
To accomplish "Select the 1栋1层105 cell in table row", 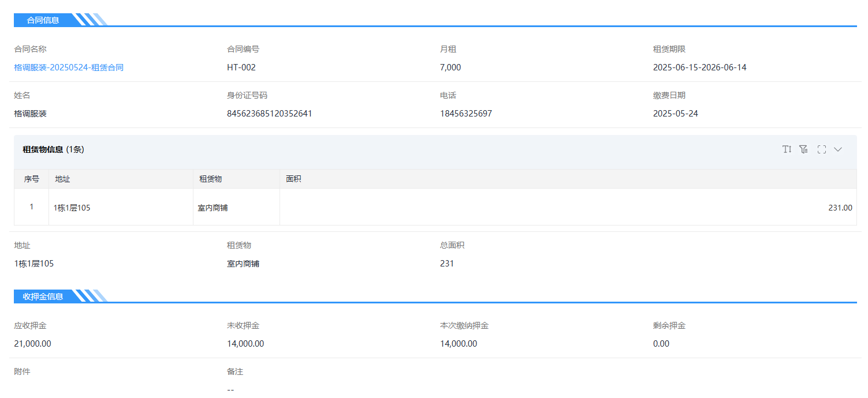I will point(72,208).
